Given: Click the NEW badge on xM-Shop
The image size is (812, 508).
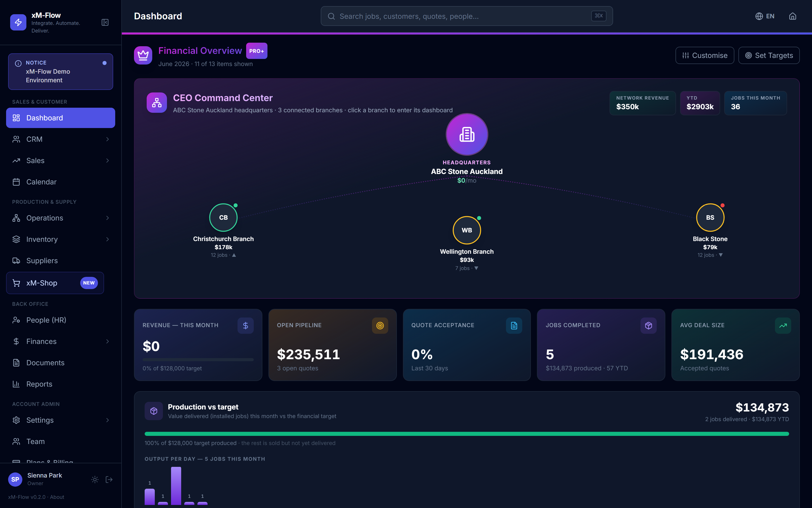Looking at the screenshot, I should [89, 283].
